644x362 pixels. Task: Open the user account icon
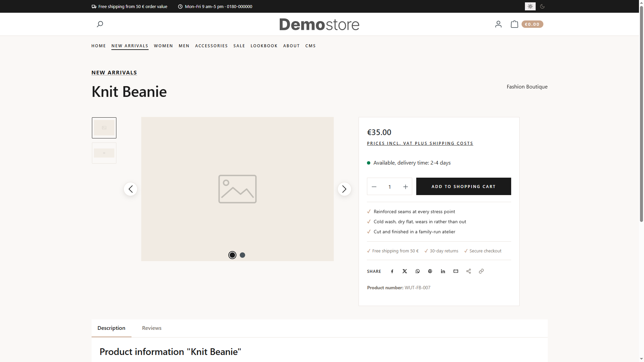pos(498,24)
